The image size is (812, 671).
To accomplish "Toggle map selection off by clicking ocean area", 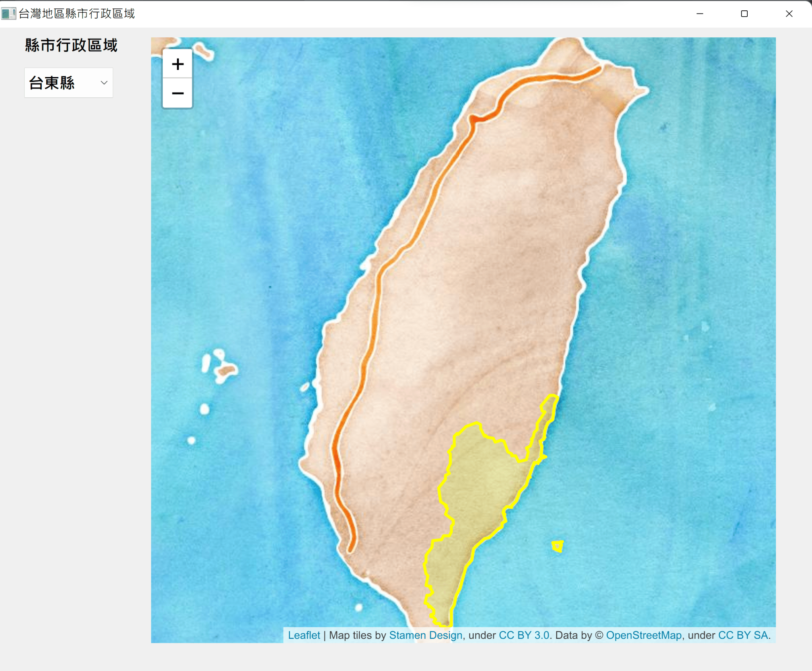I will pyautogui.click(x=695, y=238).
